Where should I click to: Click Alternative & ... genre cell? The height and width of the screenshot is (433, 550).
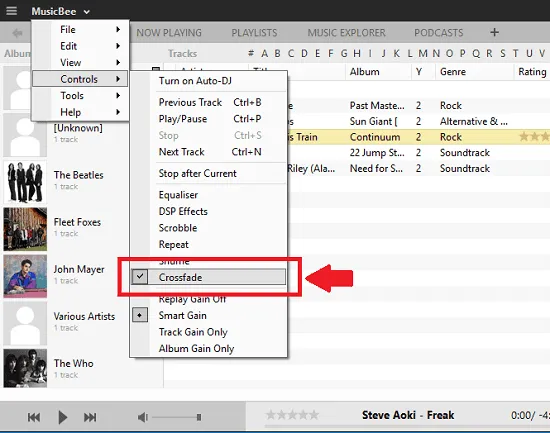(474, 121)
